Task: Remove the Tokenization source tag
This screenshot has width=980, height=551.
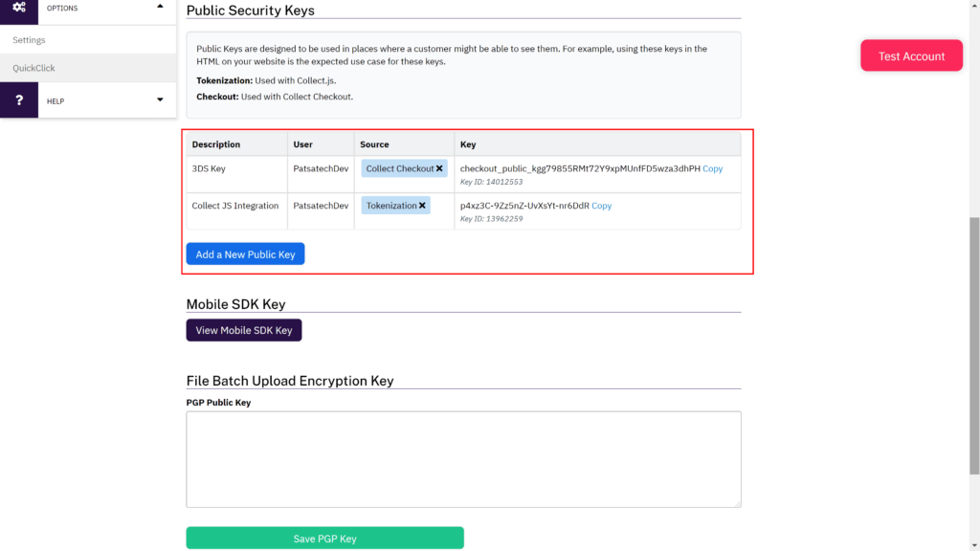Action: 422,206
